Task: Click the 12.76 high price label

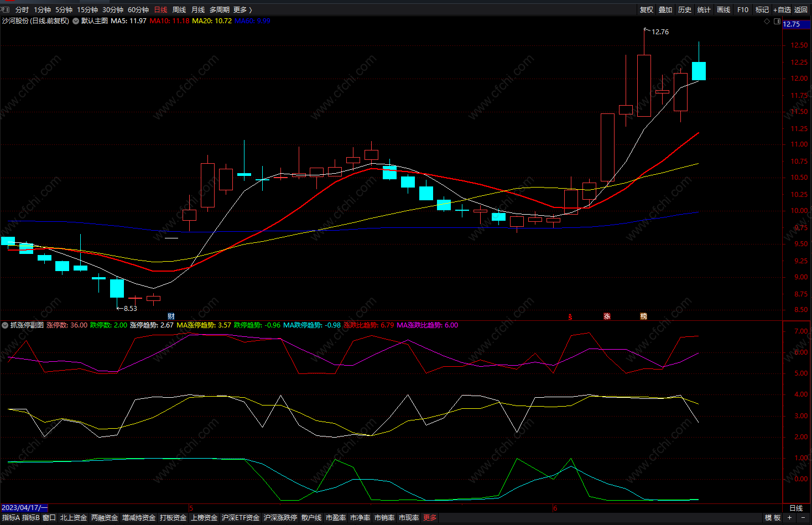Action: (660, 32)
